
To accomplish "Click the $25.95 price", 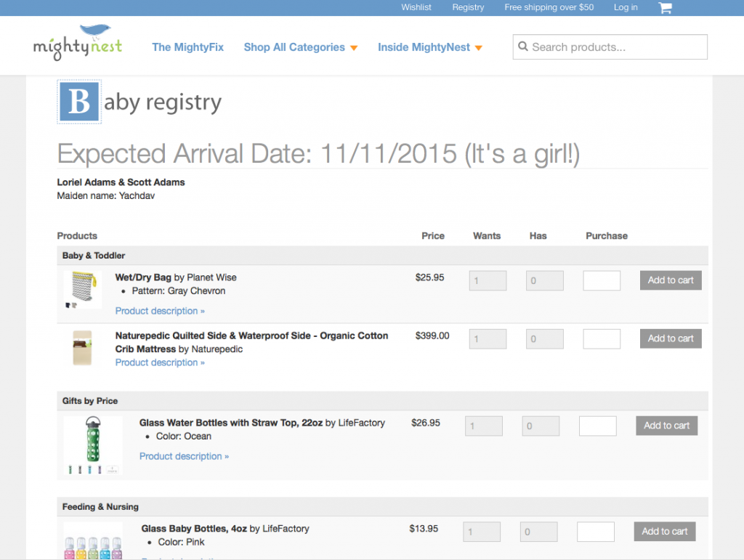I will coord(430,277).
